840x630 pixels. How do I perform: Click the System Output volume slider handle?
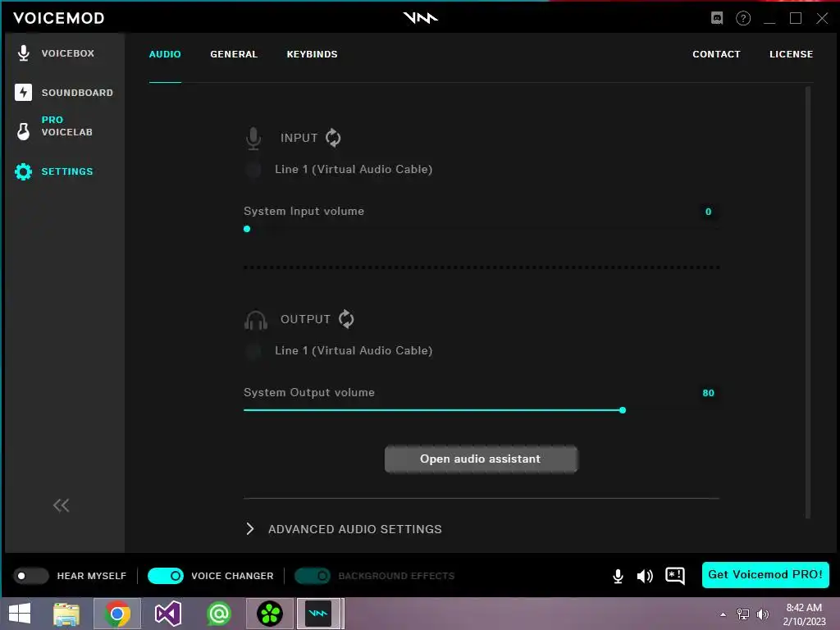pyautogui.click(x=623, y=410)
